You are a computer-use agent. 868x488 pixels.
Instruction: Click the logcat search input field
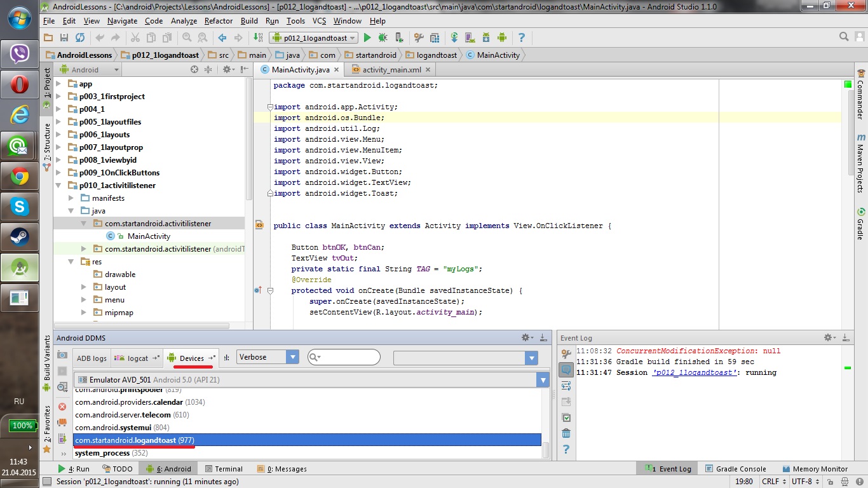[x=345, y=358]
